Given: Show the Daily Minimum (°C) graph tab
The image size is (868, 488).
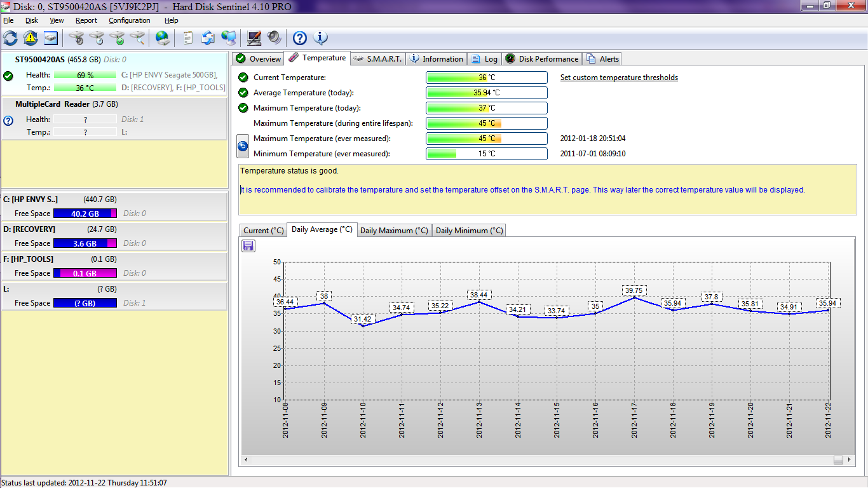Looking at the screenshot, I should [x=469, y=231].
